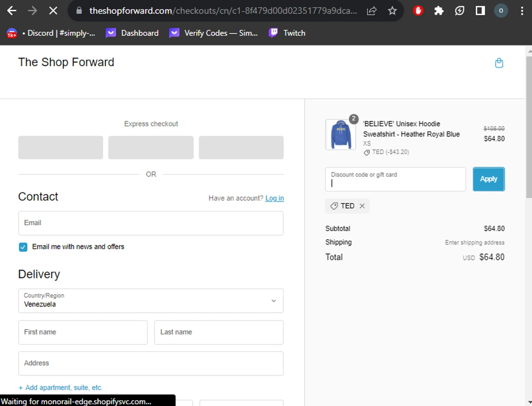Click the page vertical scrollbar

click(x=529, y=128)
